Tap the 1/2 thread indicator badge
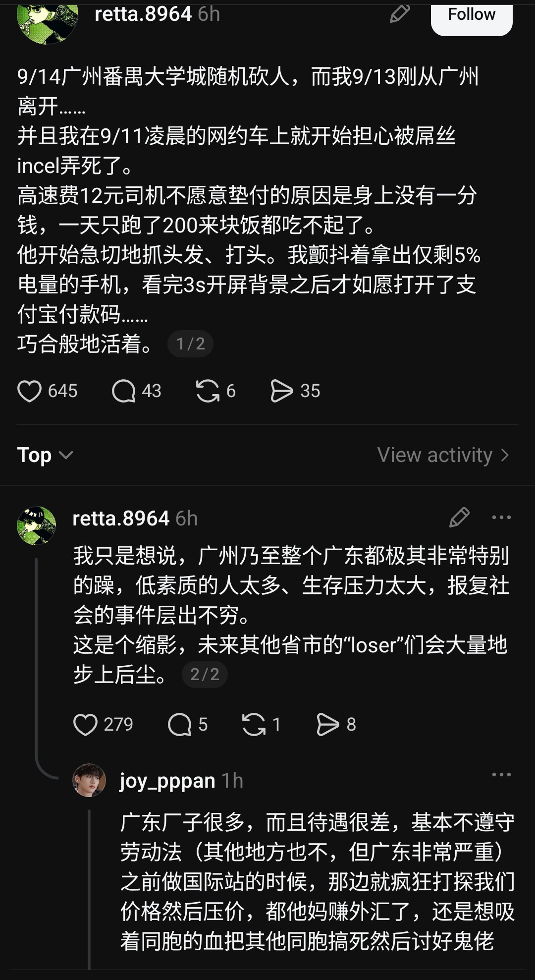This screenshot has height=980, width=535. click(191, 344)
